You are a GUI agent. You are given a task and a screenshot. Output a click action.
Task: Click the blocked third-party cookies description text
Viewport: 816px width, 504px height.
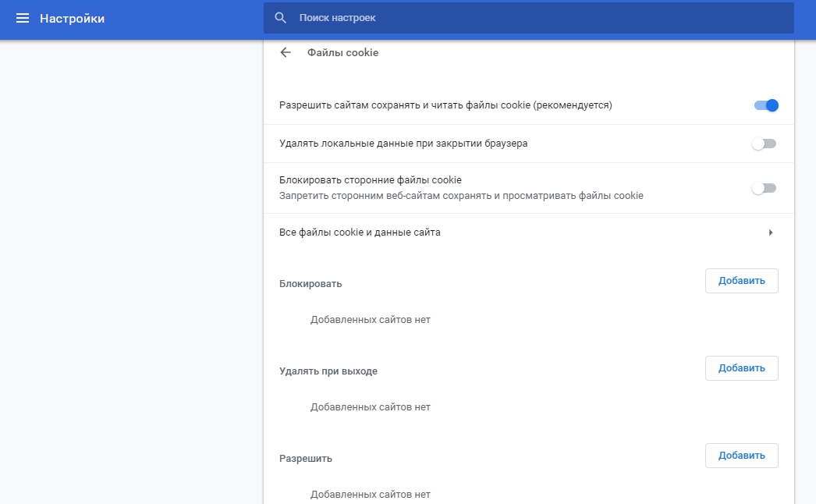point(462,195)
